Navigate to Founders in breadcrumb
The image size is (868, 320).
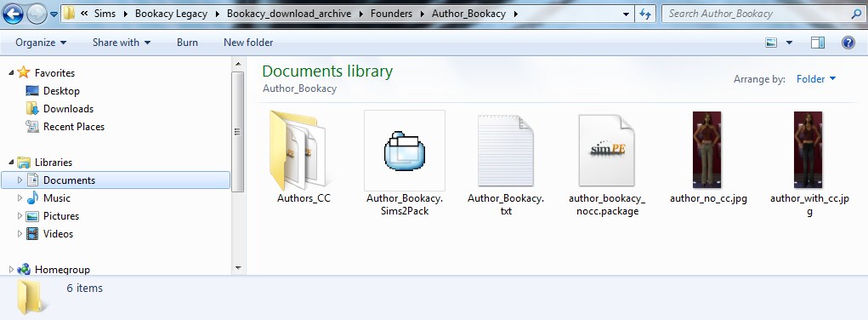391,14
